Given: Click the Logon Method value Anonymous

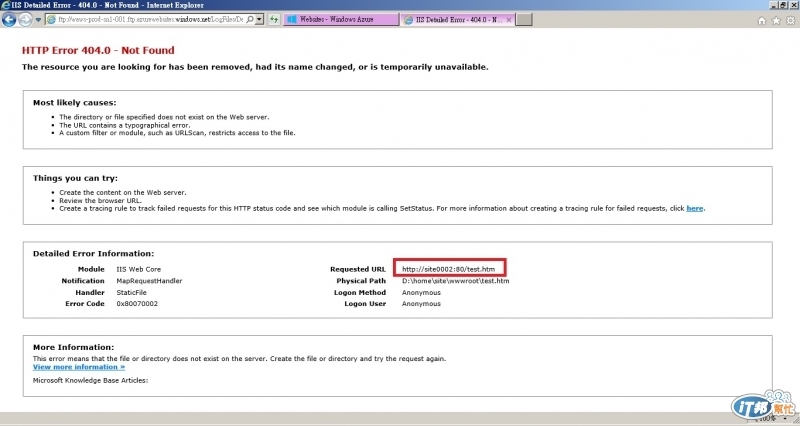Looking at the screenshot, I should [421, 292].
